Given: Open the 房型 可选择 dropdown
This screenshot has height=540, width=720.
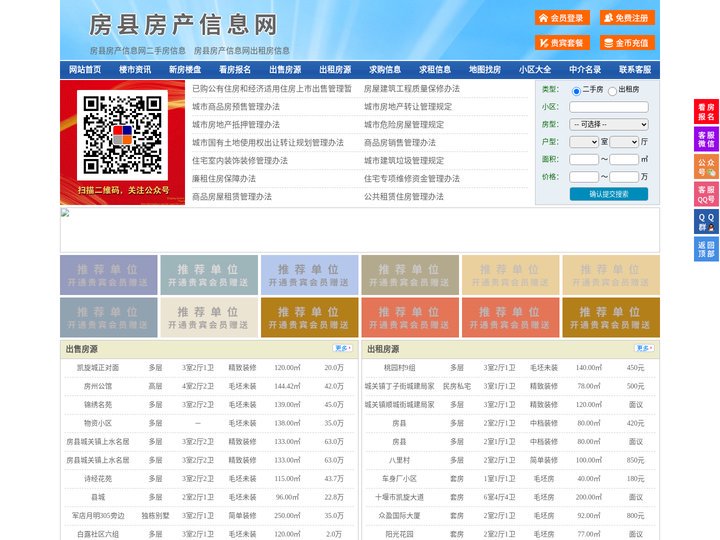Looking at the screenshot, I should pyautogui.click(x=609, y=124).
